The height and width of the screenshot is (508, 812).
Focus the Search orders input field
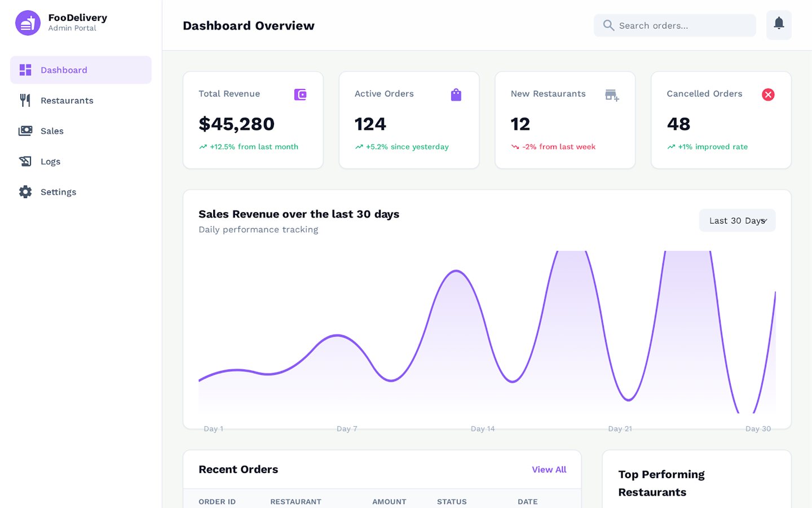click(x=674, y=25)
